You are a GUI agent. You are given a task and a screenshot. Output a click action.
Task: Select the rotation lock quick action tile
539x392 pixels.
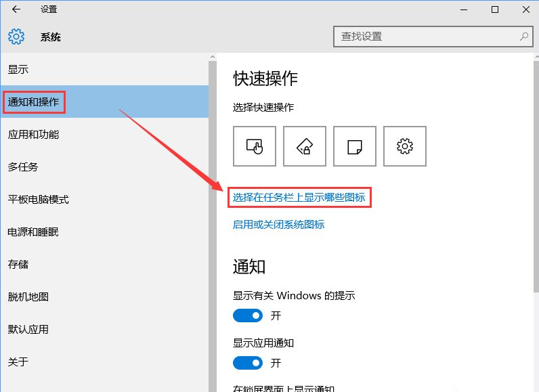coord(305,146)
